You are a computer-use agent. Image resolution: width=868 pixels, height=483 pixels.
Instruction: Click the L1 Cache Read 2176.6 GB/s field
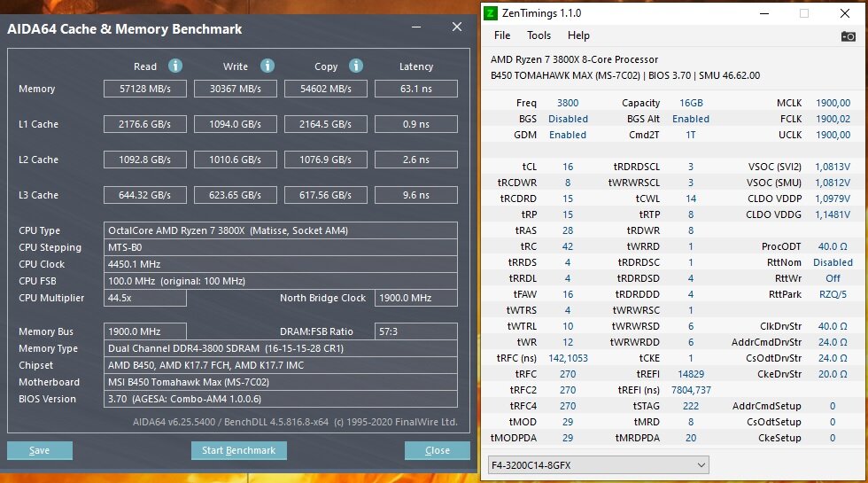pos(145,124)
